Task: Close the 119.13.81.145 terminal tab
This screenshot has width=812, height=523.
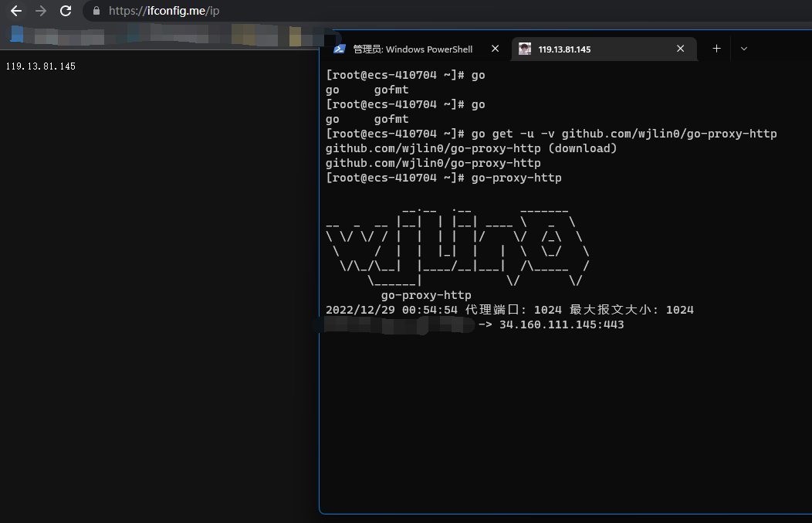Action: pos(680,48)
